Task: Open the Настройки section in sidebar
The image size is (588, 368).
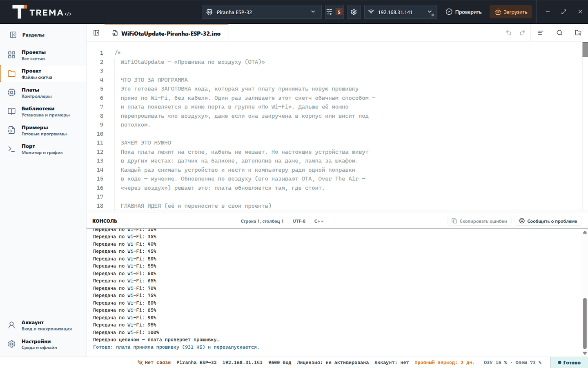Action: click(x=43, y=344)
